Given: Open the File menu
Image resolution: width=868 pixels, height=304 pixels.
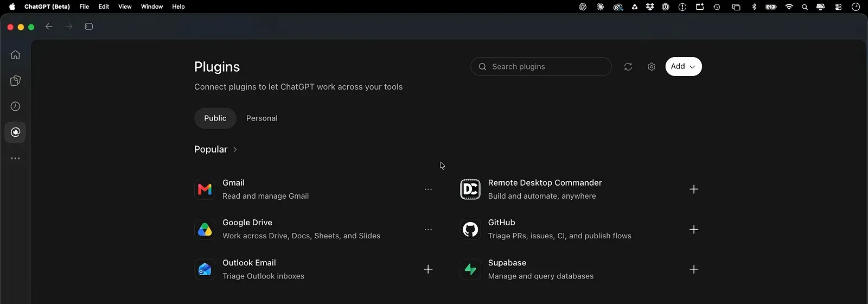Looking at the screenshot, I should point(84,7).
